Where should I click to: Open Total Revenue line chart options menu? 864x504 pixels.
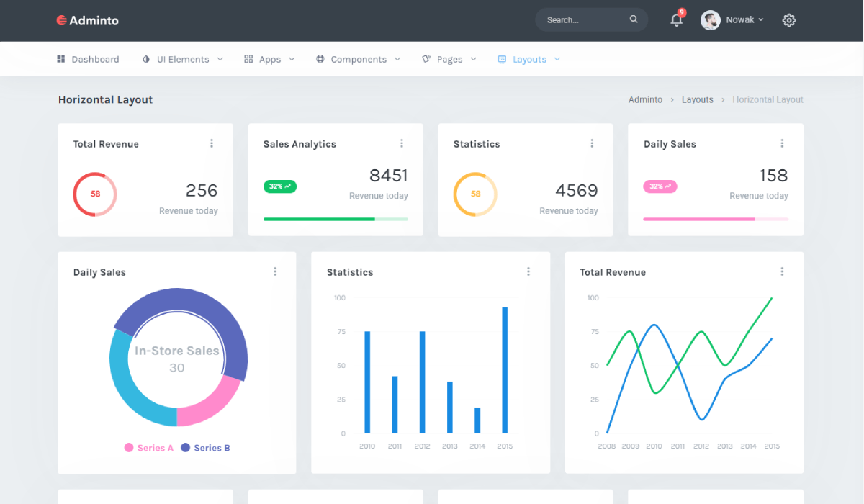coord(782,271)
